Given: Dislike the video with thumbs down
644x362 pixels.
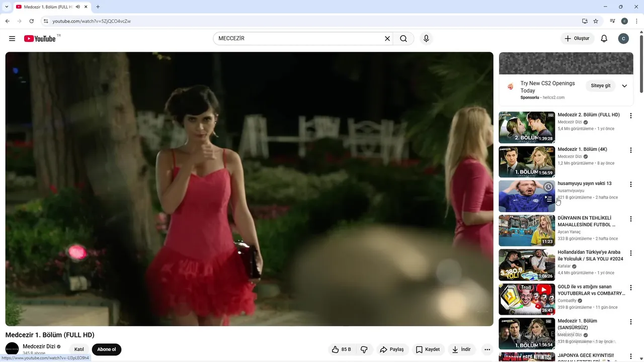Looking at the screenshot, I should coord(364,349).
